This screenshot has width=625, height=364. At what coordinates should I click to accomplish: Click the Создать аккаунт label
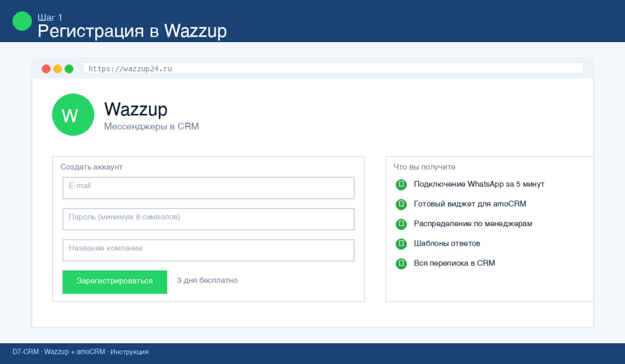tap(92, 167)
